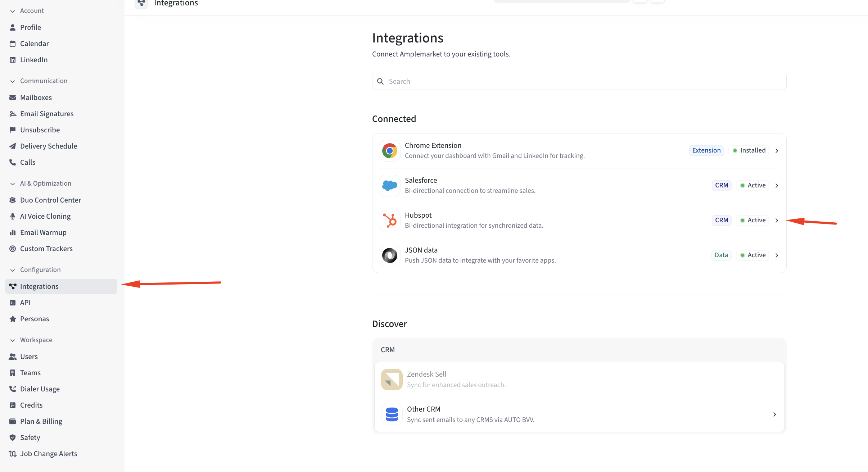868x472 pixels.
Task: Collapse the AI & Optimization section
Action: 13,184
